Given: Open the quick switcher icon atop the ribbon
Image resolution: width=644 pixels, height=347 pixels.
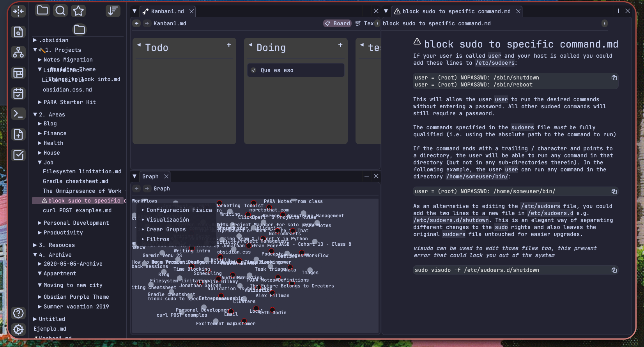Looking at the screenshot, I should tap(18, 11).
